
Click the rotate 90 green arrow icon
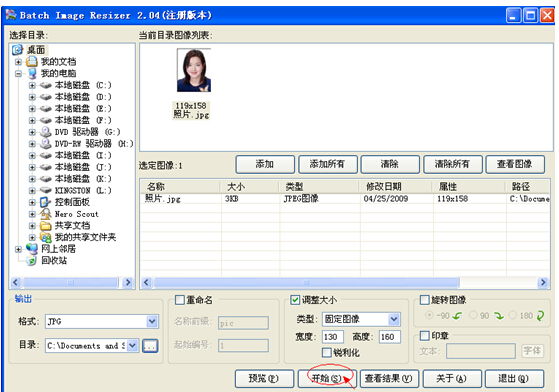pyautogui.click(x=499, y=316)
